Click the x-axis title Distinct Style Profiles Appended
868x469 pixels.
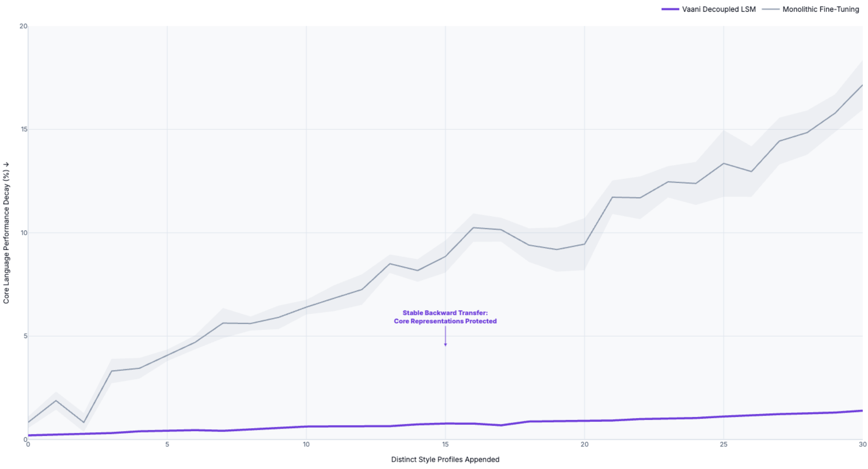point(445,460)
